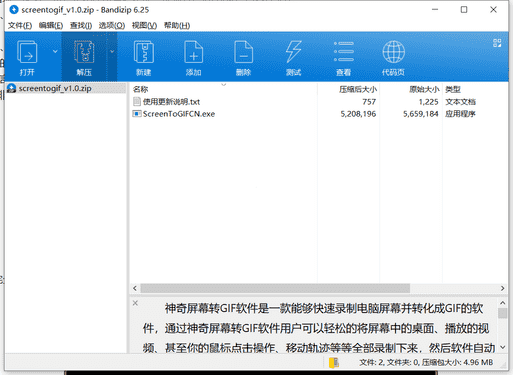The height and width of the screenshot is (375, 513).
Task: Open the 查找(I) menu
Action: click(81, 26)
